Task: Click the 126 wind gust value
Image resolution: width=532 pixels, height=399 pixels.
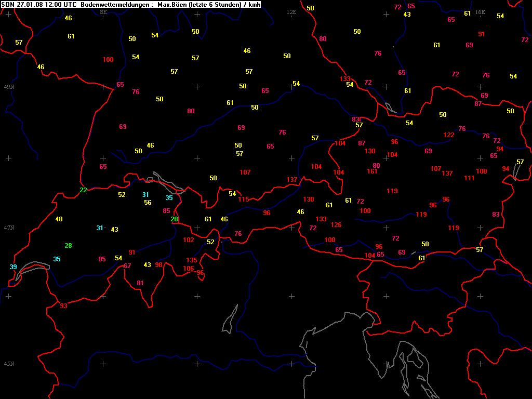Action: tap(336, 225)
